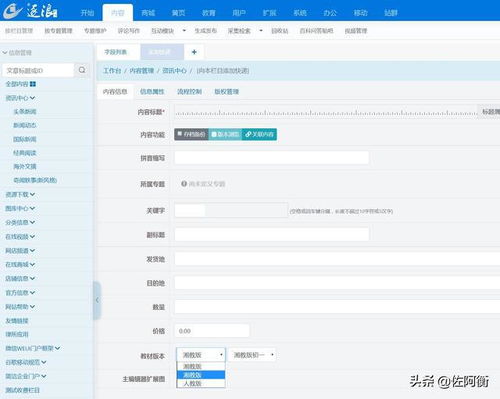Click the 关联内容 button

pyautogui.click(x=259, y=134)
